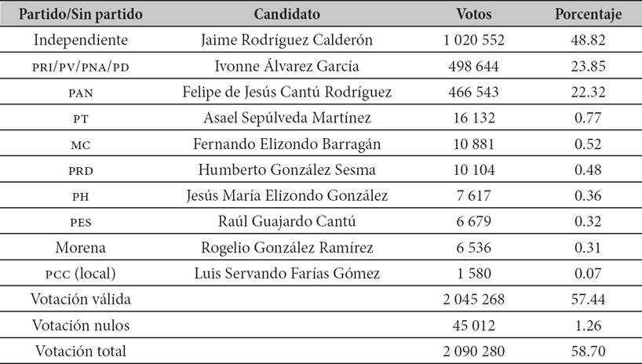Image resolution: width=642 pixels, height=364 pixels.
Task: Select the Votación nulos row label
Action: [76, 325]
